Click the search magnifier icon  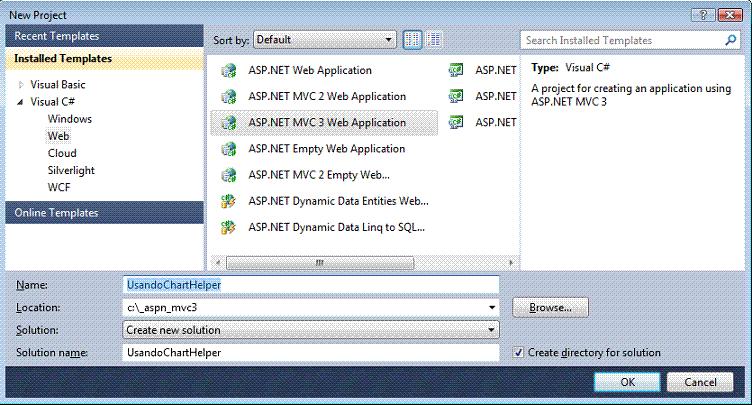tap(730, 40)
